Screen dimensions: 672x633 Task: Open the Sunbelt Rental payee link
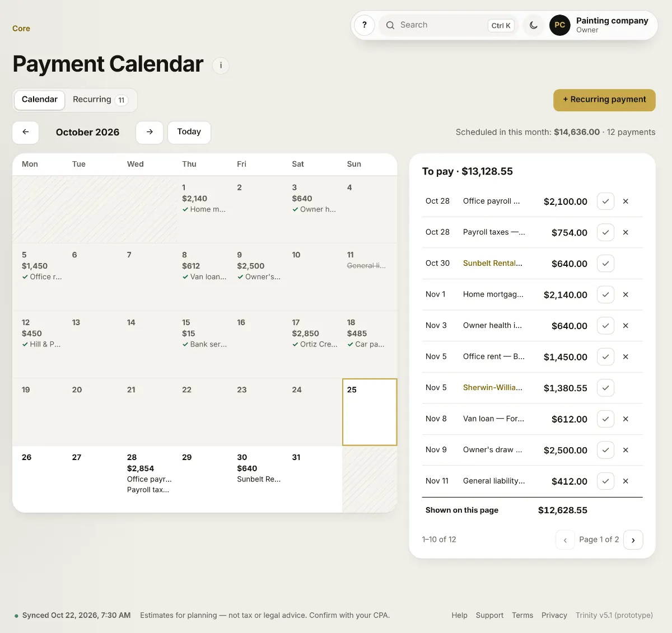pos(493,263)
